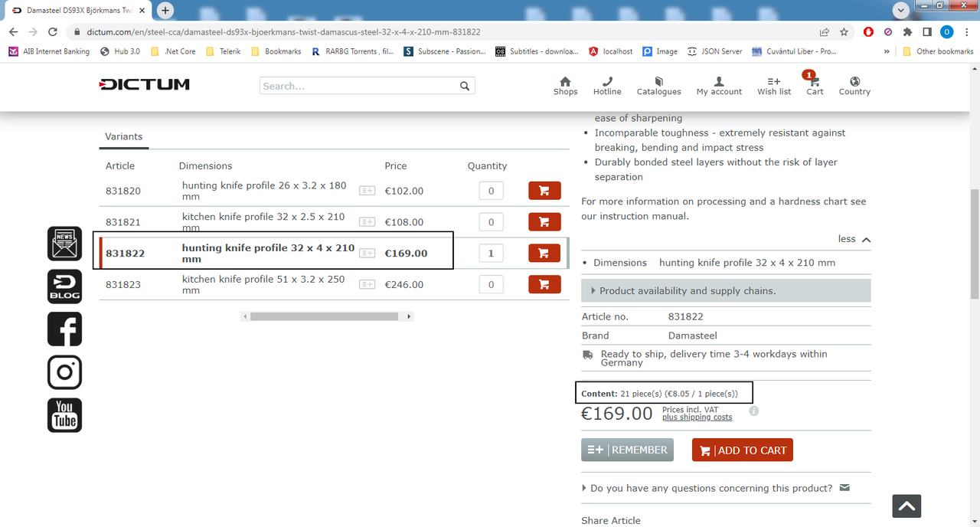Click the search magnifier icon
Viewport: 980px width, 527px height.
[x=465, y=86]
